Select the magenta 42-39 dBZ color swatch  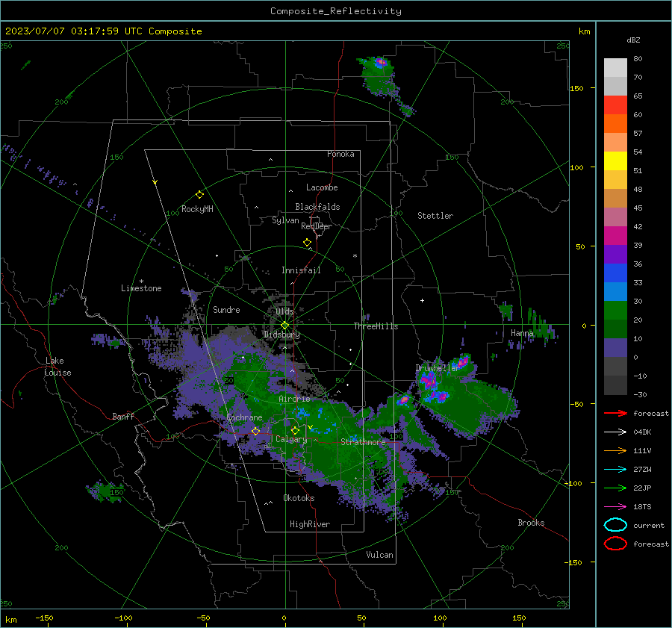tap(615, 236)
